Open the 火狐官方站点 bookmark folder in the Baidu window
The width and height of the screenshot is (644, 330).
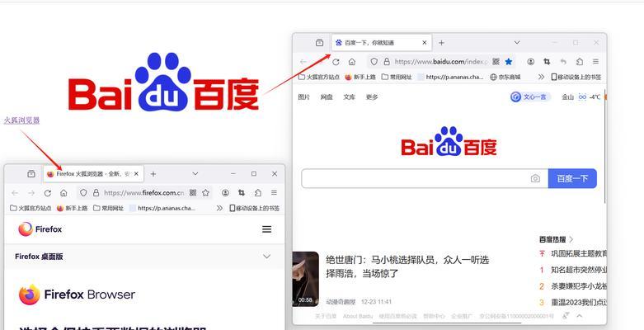click(x=319, y=77)
